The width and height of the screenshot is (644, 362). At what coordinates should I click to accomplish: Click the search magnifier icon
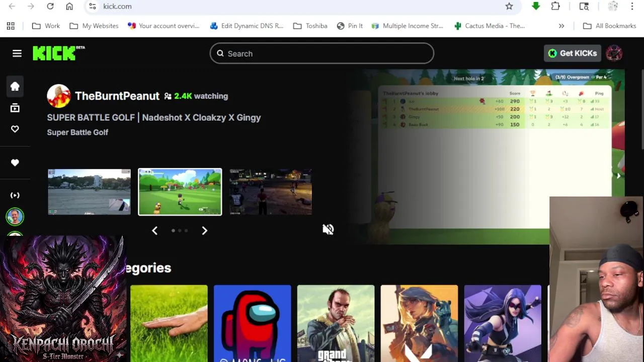(x=220, y=53)
